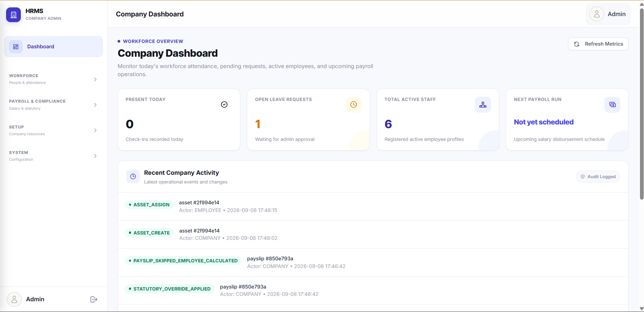Screen dimensions: 644x312
Task: Click the page vertical scrollbar
Action: pyautogui.click(x=642, y=104)
